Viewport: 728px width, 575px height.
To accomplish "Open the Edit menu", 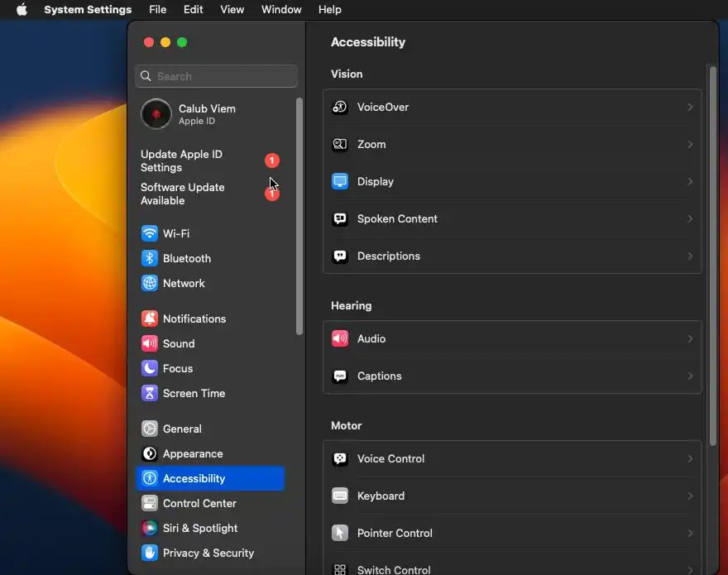I will [193, 9].
